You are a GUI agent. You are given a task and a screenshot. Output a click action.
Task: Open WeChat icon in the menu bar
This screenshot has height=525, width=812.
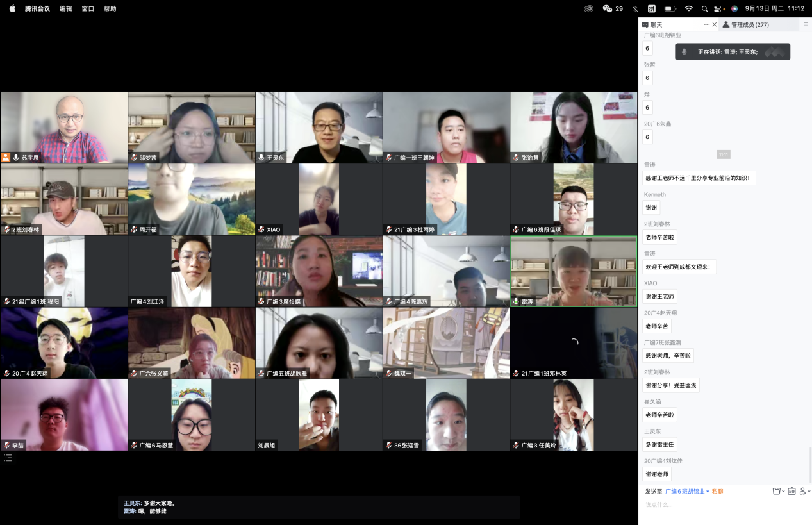coord(608,8)
